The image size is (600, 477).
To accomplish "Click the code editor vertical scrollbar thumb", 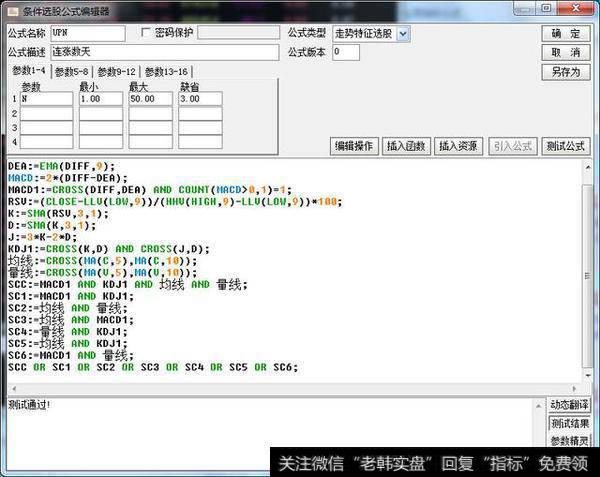I will point(587,275).
